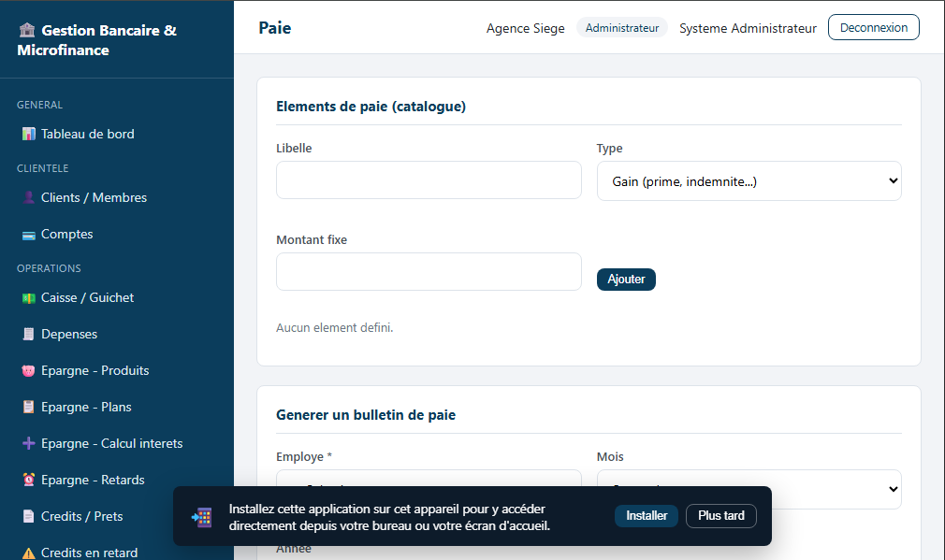
Task: Click the Epargne - Plans clipboard icon
Action: click(28, 407)
